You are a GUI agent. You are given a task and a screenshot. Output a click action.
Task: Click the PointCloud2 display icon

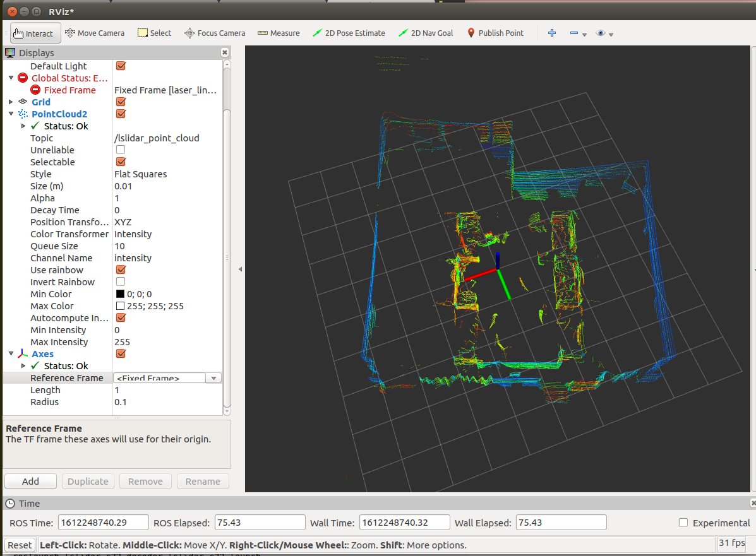point(23,114)
